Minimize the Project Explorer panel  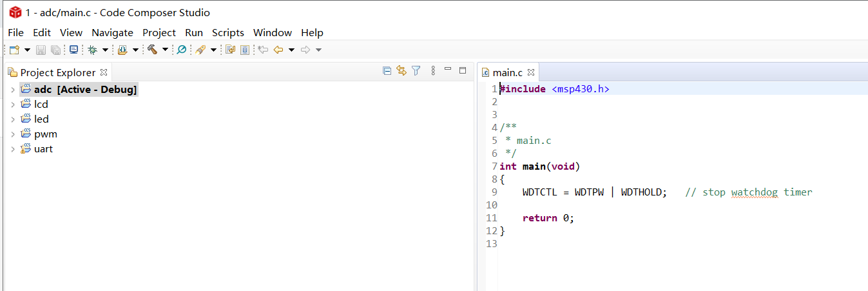[448, 70]
